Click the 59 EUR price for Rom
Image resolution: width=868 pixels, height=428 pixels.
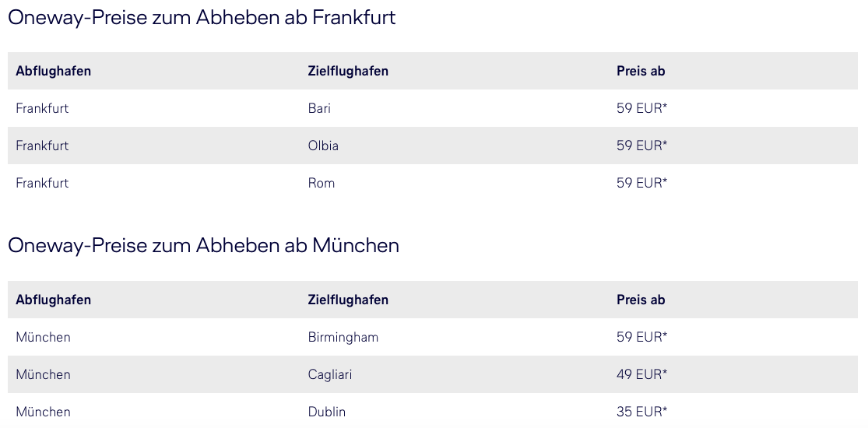[642, 183]
